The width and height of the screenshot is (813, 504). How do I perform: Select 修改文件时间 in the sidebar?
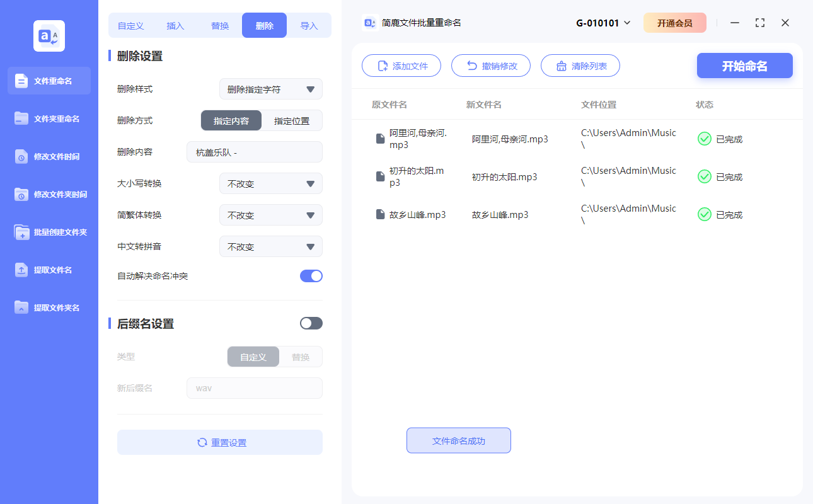coord(49,156)
